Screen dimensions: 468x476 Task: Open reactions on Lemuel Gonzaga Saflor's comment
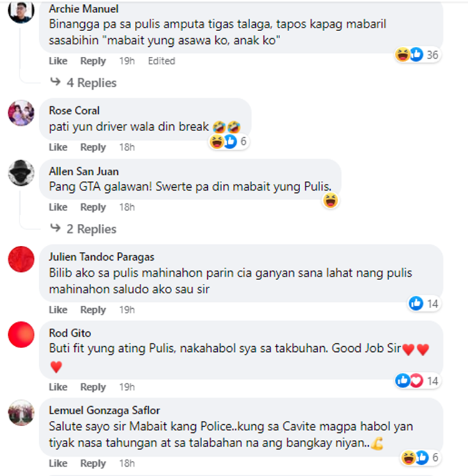tap(421, 457)
